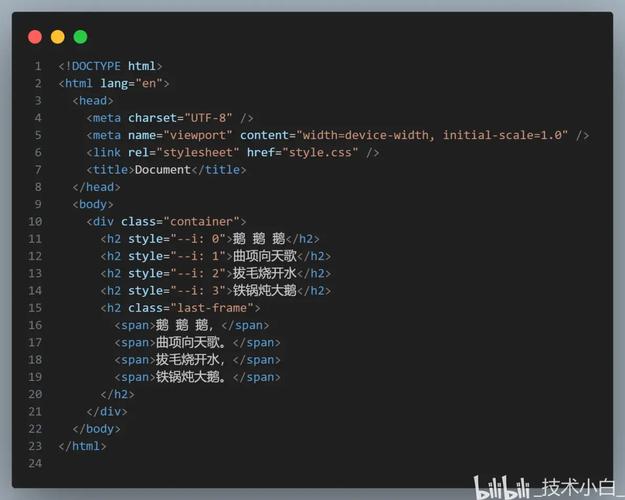Click 鹅 鹅 鹅， inside span on line 16

click(185, 325)
